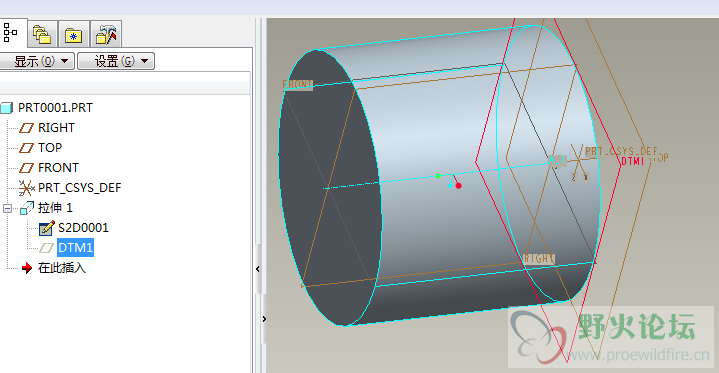Open the Model Tree tab icon

[10, 33]
